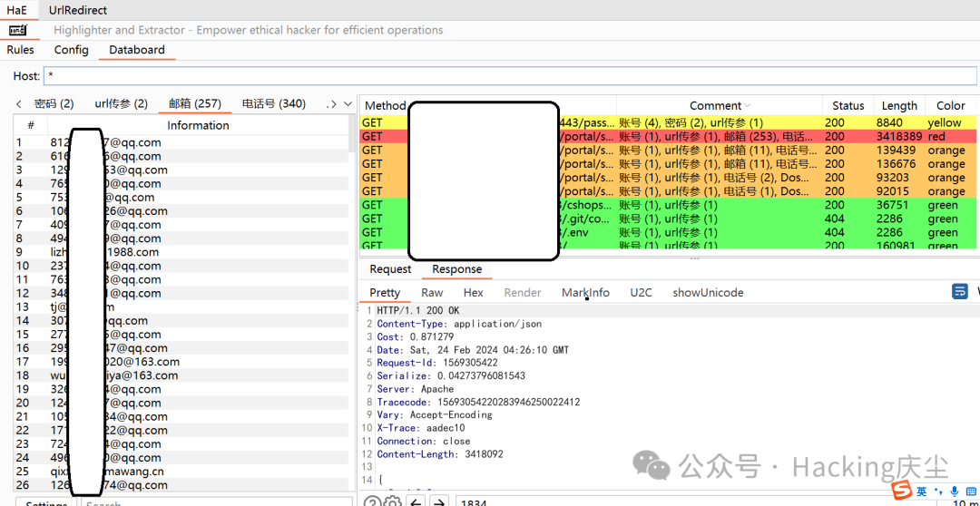Go to previous search match arrow
980x506 pixels.
416,501
